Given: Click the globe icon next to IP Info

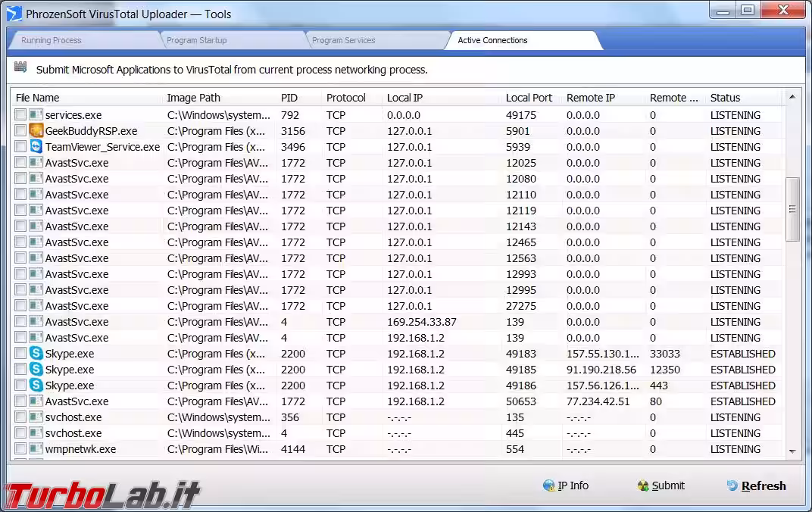Looking at the screenshot, I should click(548, 486).
